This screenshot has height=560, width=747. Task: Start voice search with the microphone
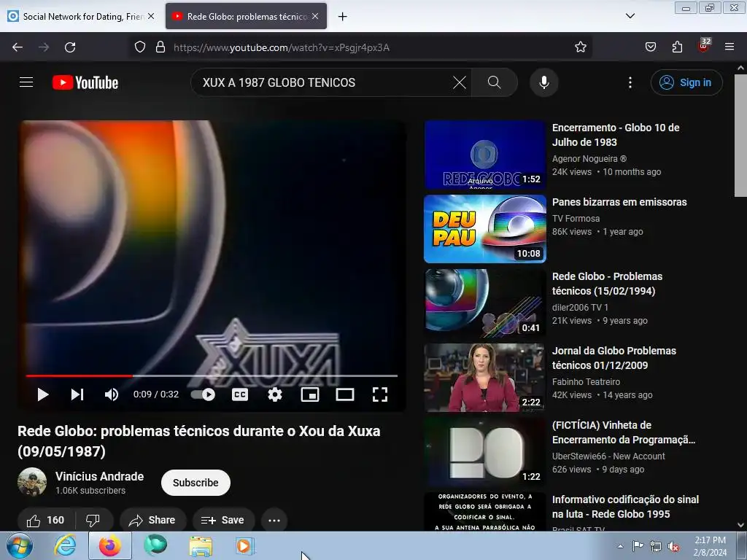pos(543,82)
